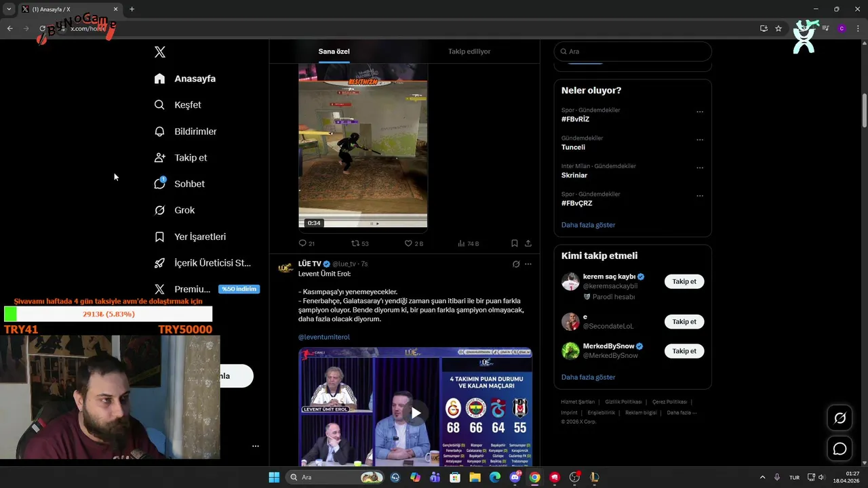Like the post with 2 B likes

coord(408,243)
